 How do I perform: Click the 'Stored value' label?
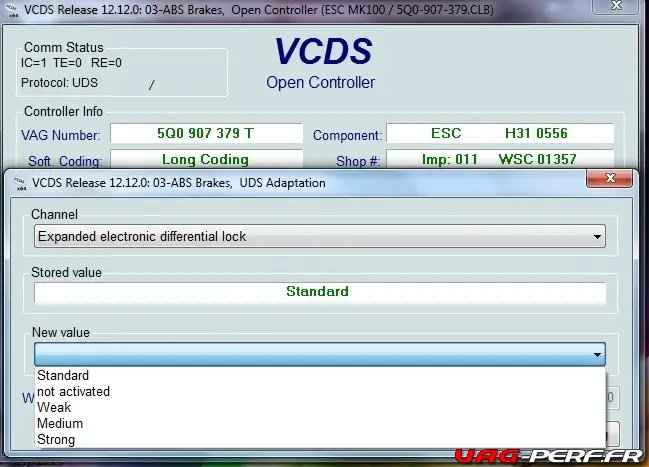(x=66, y=272)
